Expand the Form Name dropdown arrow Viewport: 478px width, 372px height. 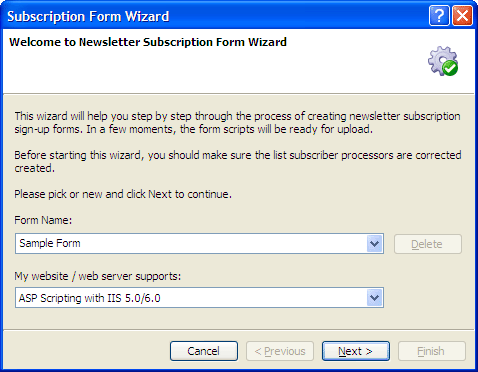pyautogui.click(x=375, y=244)
